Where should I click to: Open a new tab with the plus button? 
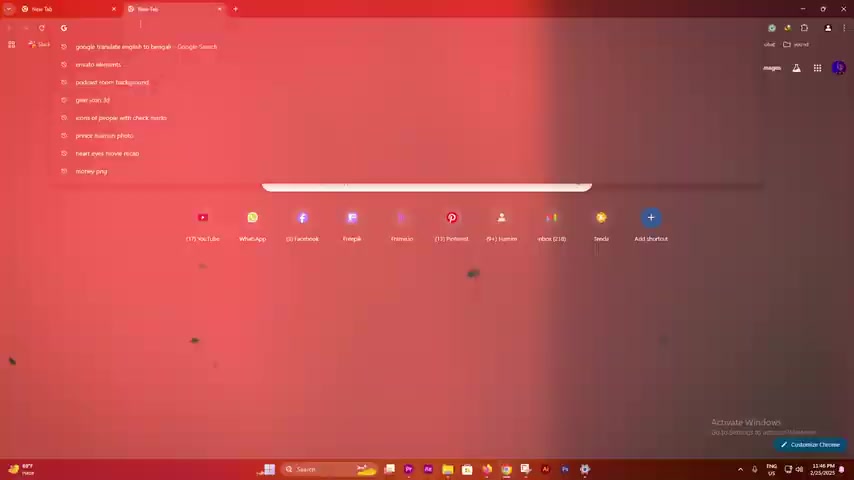(x=235, y=9)
